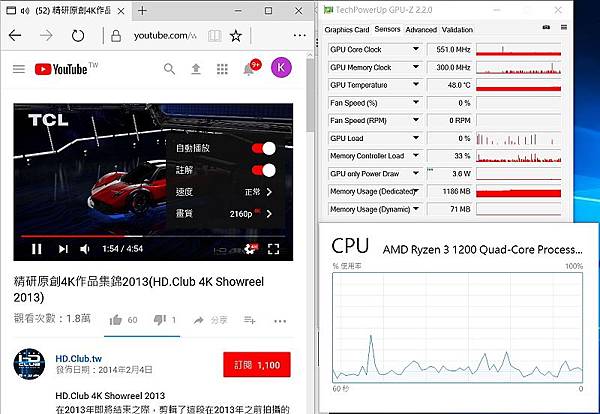This screenshot has height=414, width=600.
Task: Open a new browser tab
Action: tap(142, 11)
